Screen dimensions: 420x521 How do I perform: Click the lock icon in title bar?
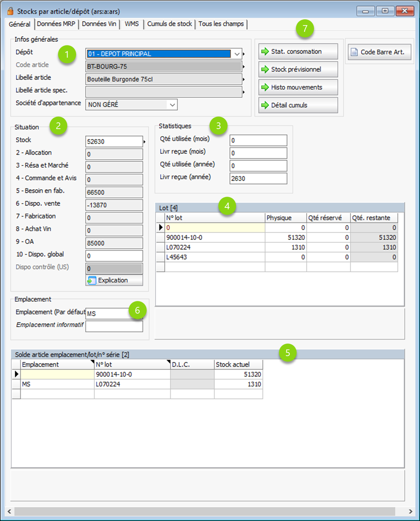click(x=10, y=11)
